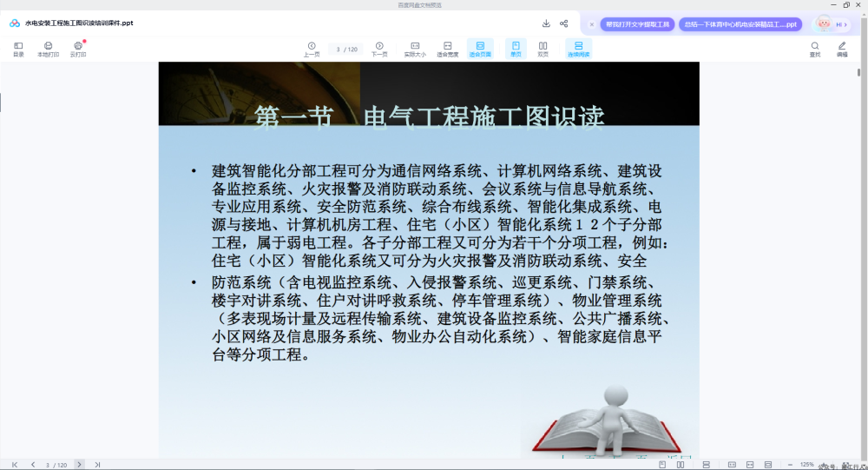Go to next page with 下一页
The width and height of the screenshot is (868, 470).
click(379, 49)
